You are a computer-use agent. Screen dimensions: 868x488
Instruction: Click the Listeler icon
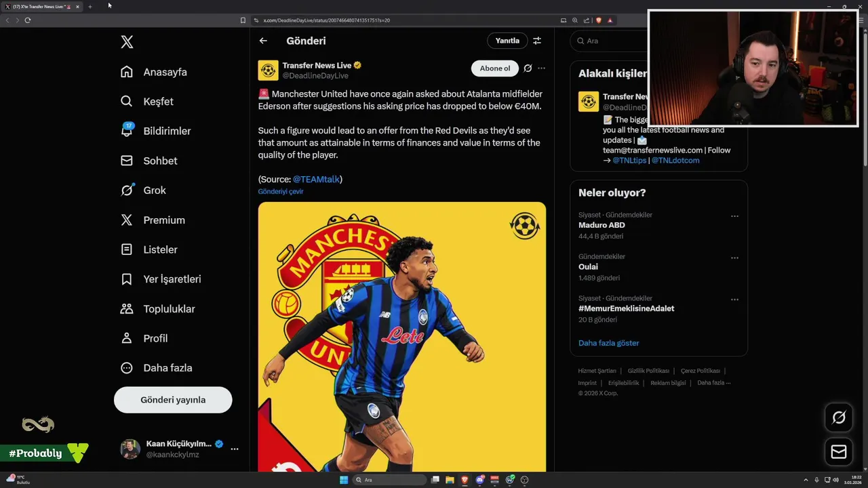[127, 249]
